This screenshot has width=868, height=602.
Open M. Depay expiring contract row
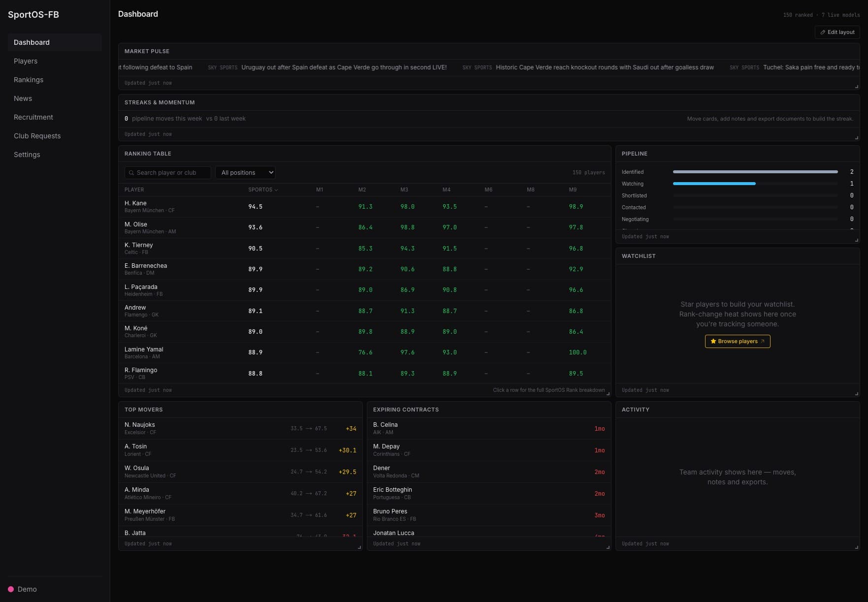[x=489, y=450]
